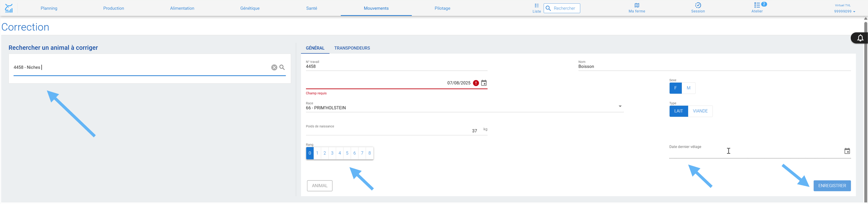Select rang 3
The height and width of the screenshot is (204, 868).
332,153
